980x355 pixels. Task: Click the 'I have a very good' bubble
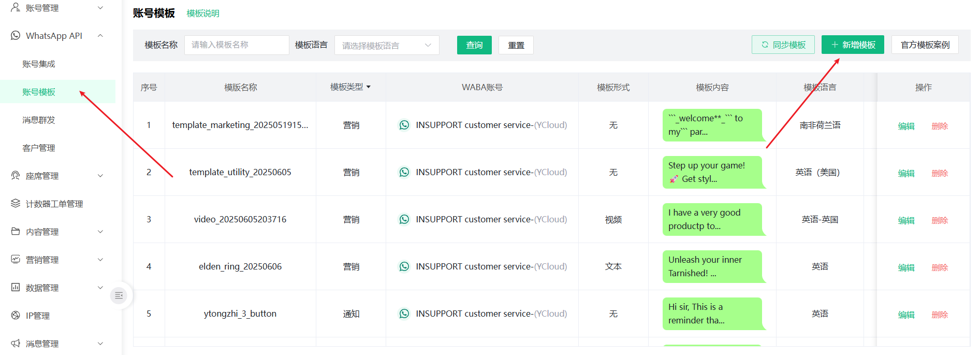coord(713,219)
